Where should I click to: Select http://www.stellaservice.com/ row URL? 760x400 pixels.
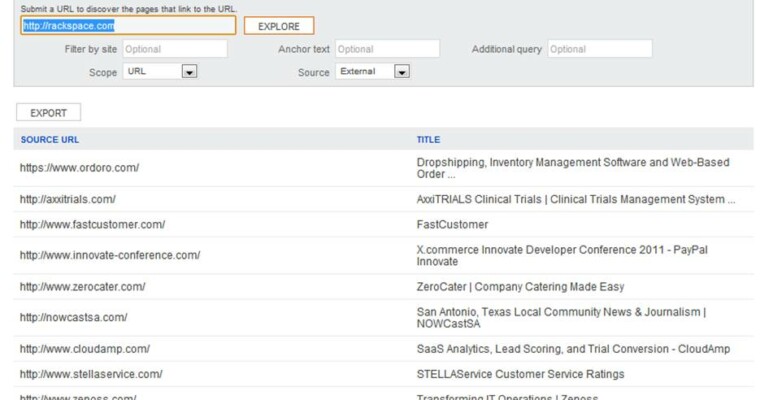tap(91, 374)
